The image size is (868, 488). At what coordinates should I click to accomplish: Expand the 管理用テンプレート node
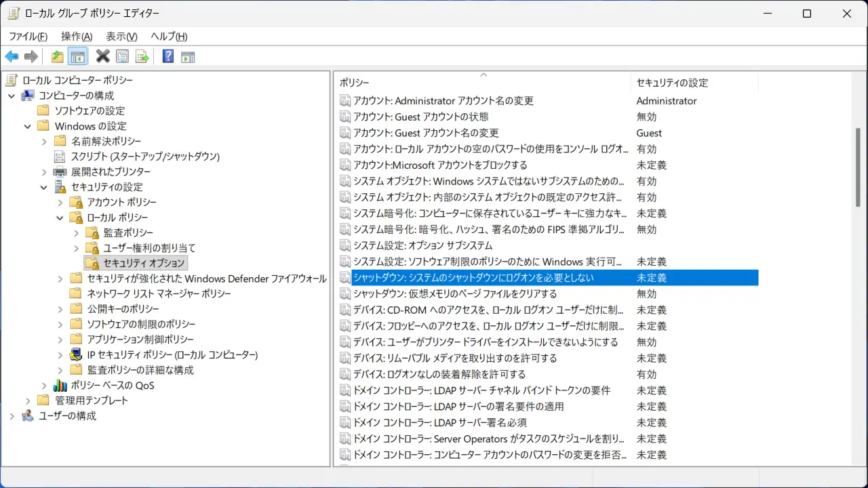pyautogui.click(x=28, y=401)
